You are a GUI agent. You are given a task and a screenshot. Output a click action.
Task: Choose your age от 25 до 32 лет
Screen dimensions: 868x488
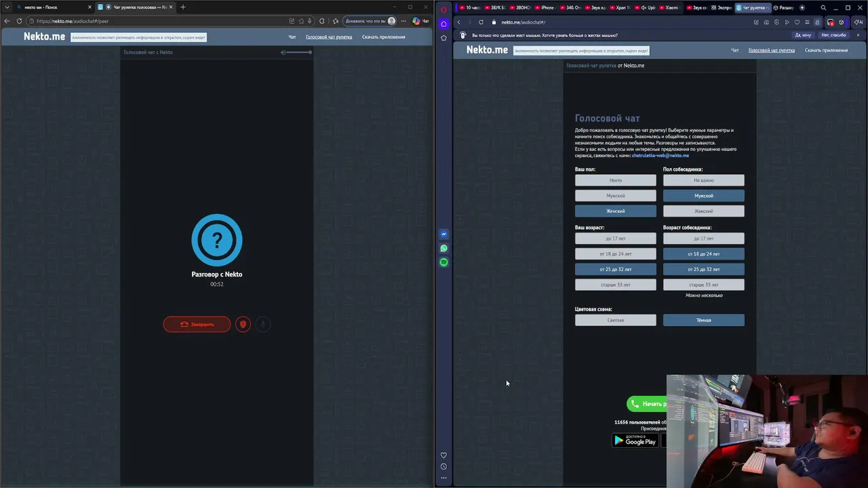tap(615, 269)
